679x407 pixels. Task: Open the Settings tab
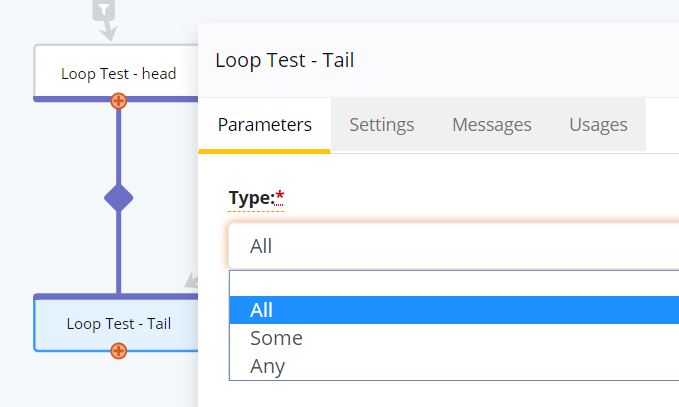pyautogui.click(x=381, y=125)
